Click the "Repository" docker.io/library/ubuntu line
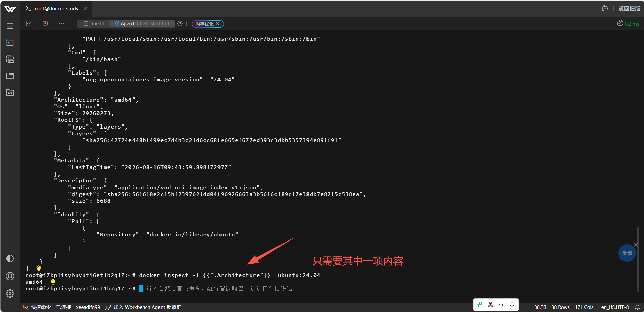644x312 pixels. click(x=167, y=234)
